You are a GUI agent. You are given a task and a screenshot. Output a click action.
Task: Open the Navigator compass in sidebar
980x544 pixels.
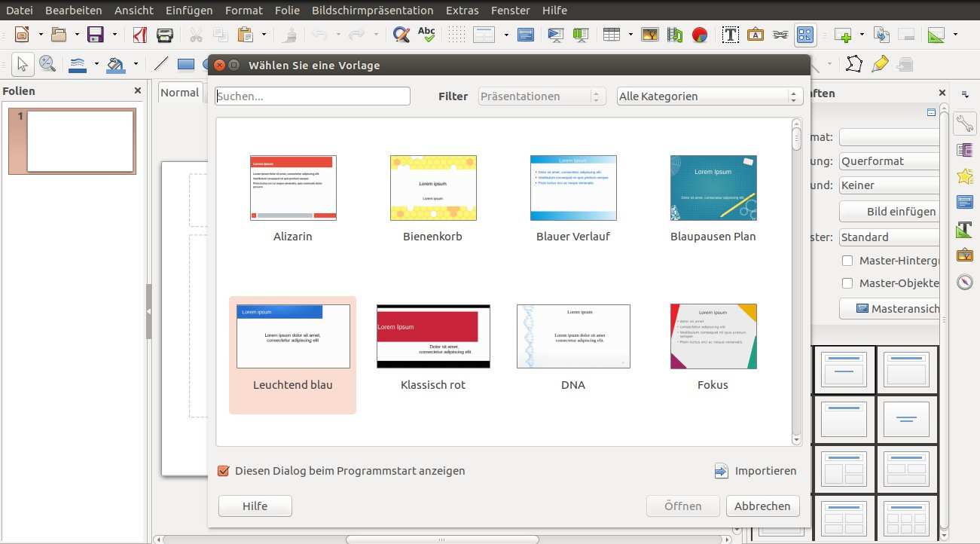(965, 282)
